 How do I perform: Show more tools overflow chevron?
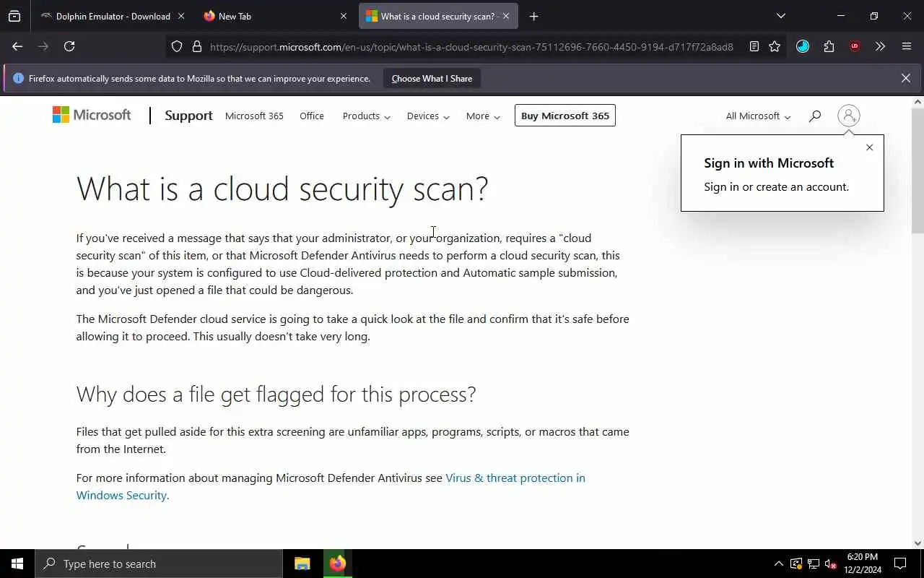[x=880, y=46]
